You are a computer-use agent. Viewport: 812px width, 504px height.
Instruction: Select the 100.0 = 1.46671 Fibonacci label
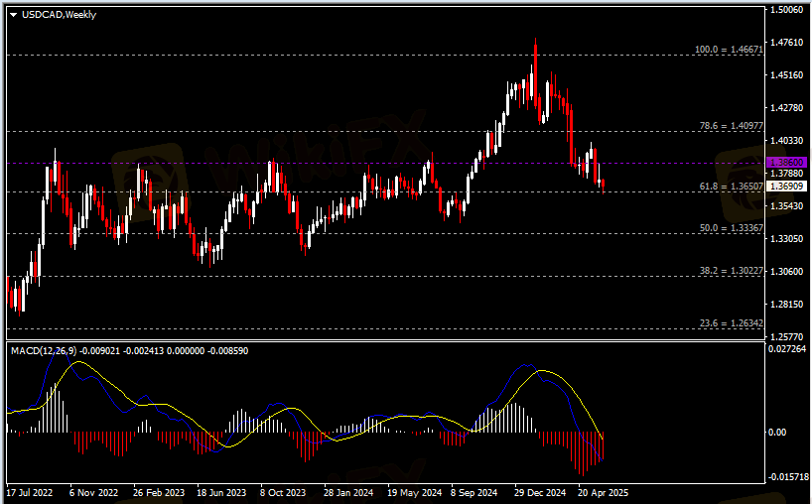[x=729, y=50]
